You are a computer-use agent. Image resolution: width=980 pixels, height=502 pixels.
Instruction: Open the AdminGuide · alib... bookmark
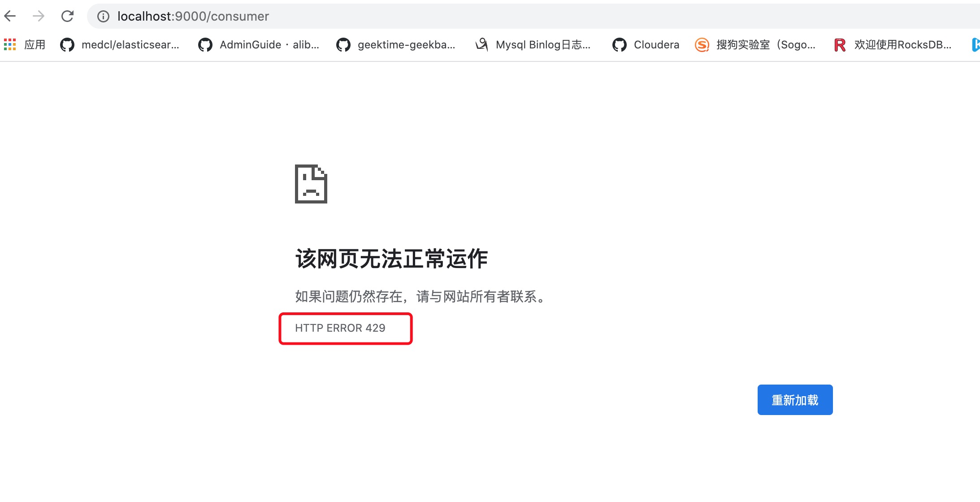pos(259,44)
